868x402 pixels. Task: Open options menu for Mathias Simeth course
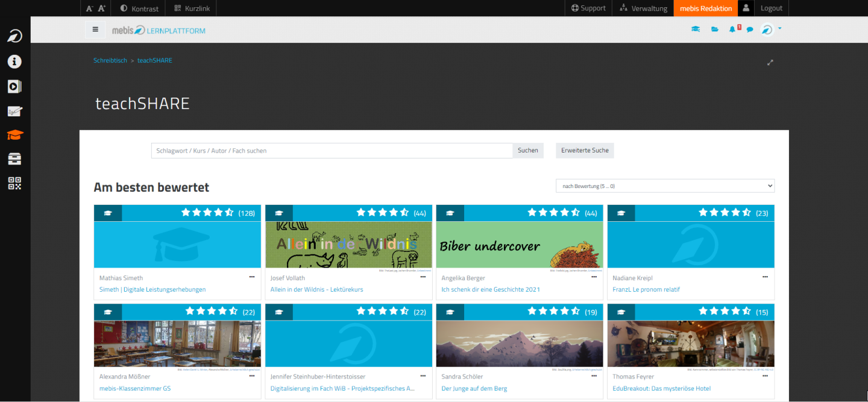251,277
